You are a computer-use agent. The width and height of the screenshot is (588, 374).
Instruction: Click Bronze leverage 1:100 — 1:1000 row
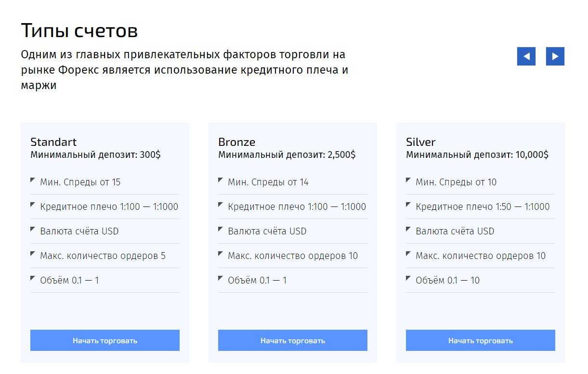click(x=297, y=207)
